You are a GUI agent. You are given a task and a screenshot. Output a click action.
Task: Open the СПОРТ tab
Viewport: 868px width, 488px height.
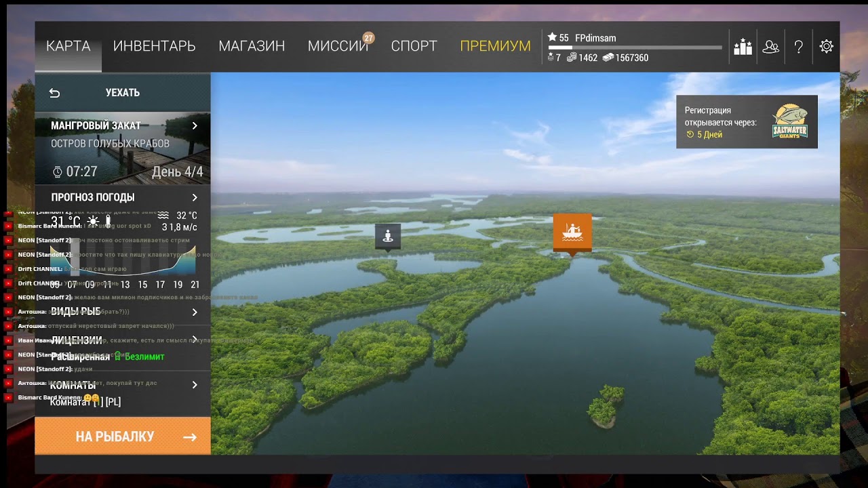[x=414, y=46]
